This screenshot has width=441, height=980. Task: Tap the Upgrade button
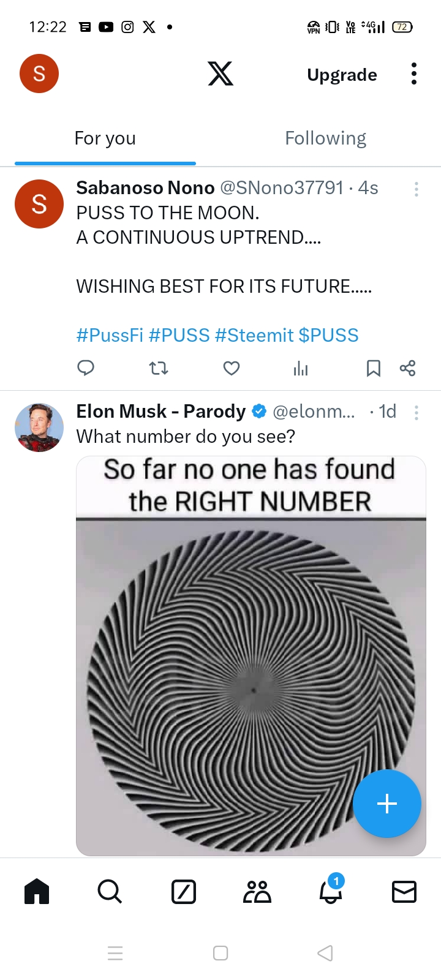point(342,75)
